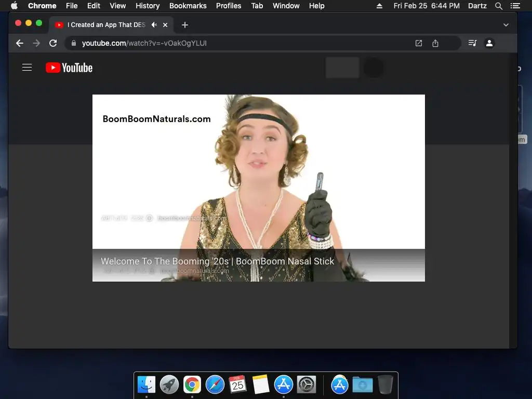Click the eject icon in menu bar
The width and height of the screenshot is (532, 399).
379,6
